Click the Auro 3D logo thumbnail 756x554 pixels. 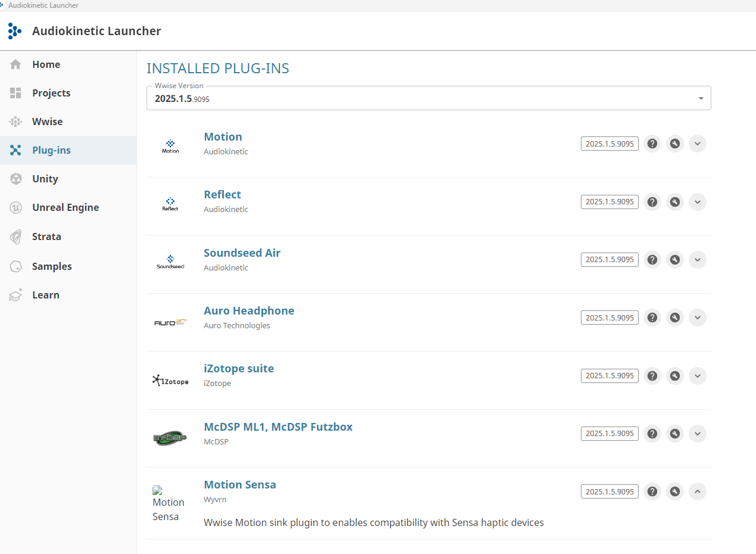170,322
